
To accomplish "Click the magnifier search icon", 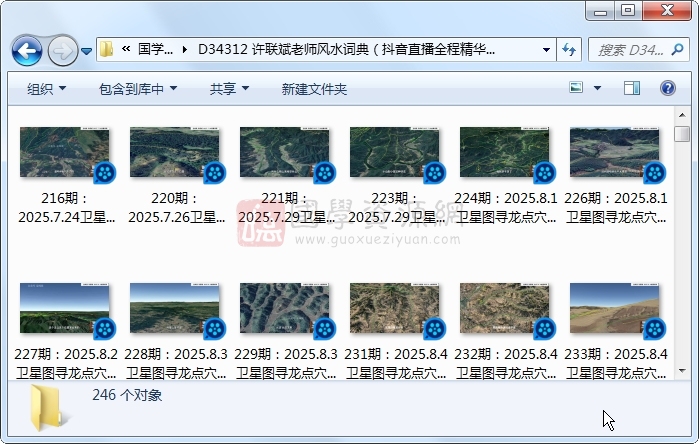I will click(678, 49).
